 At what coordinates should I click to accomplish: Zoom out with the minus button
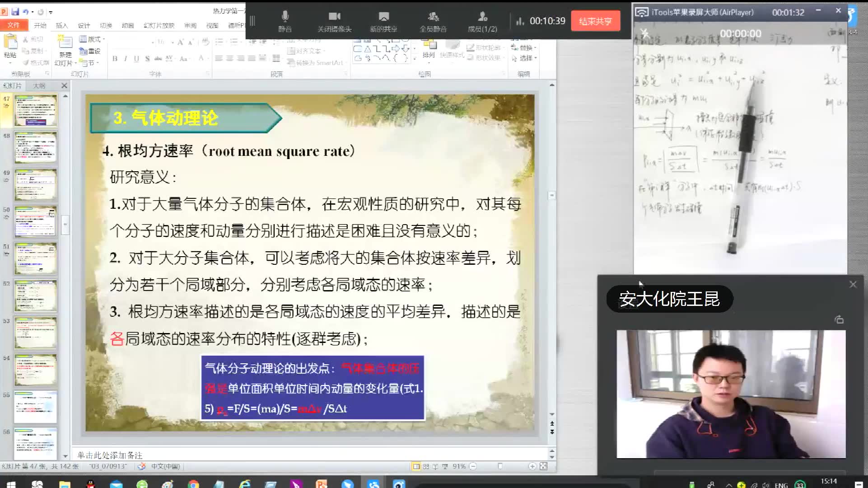(x=473, y=466)
